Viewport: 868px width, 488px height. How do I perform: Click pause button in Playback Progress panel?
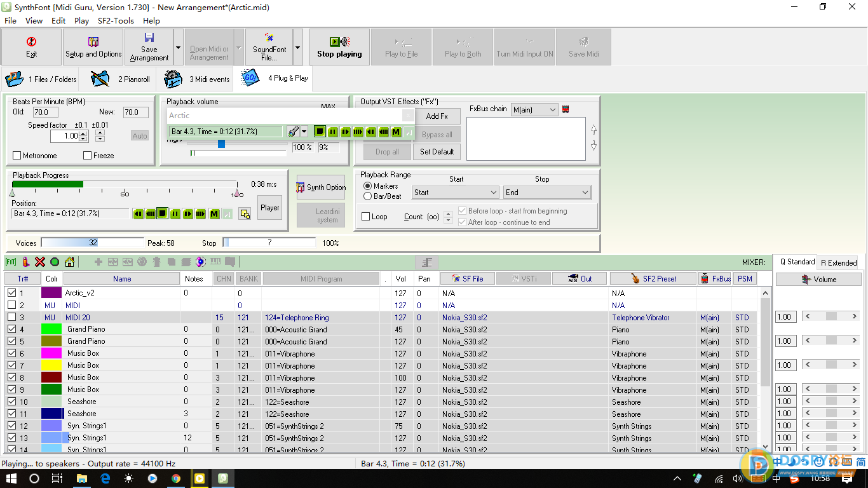(x=175, y=213)
